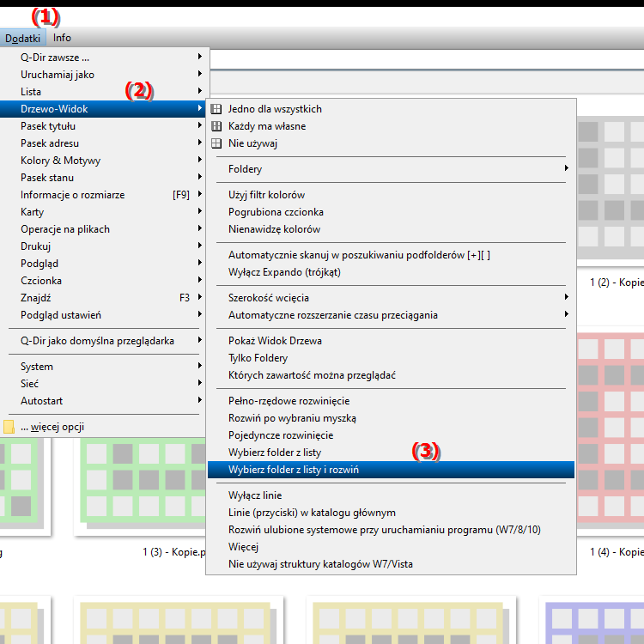Expand the 'Pasek tytułu' submenu

point(102,126)
